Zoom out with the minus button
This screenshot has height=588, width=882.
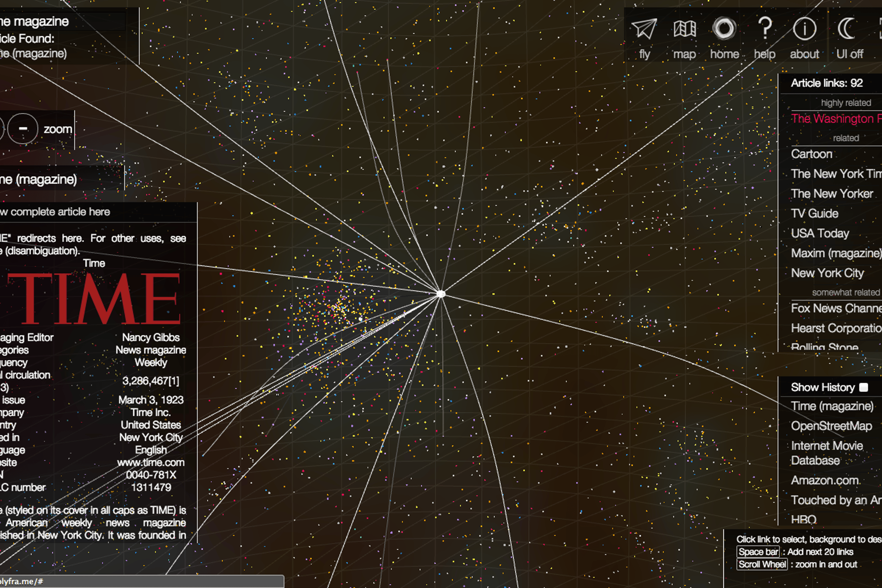pos(23,129)
